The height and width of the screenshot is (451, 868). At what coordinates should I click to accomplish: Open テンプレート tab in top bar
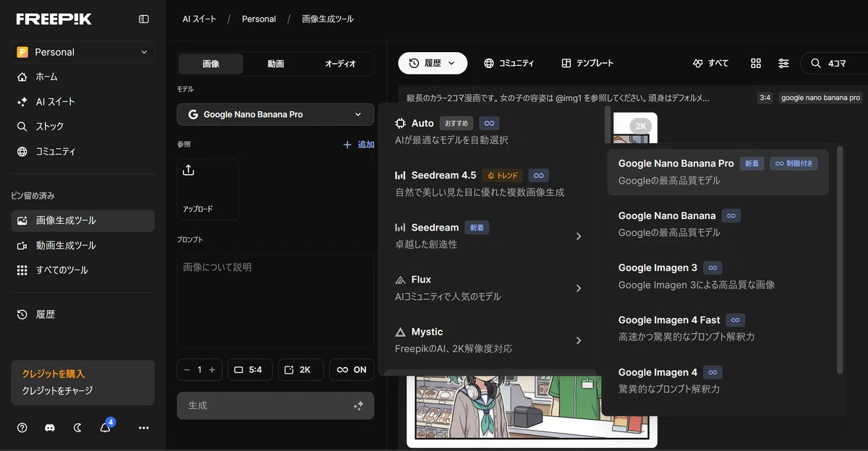(587, 63)
